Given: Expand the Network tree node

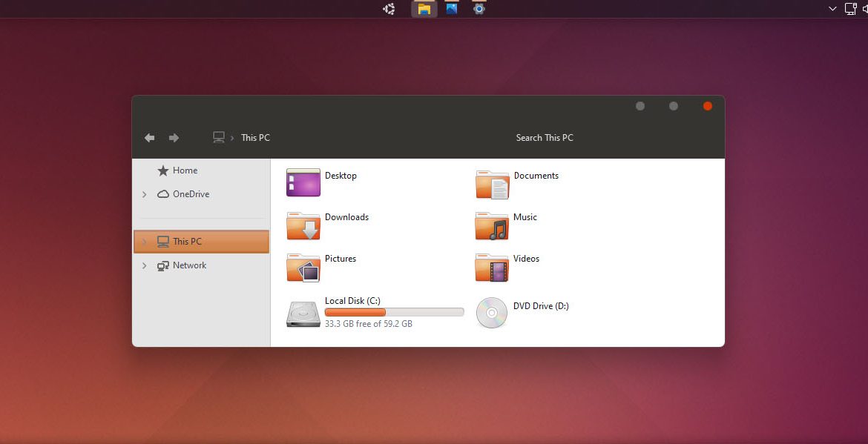Looking at the screenshot, I should (145, 265).
